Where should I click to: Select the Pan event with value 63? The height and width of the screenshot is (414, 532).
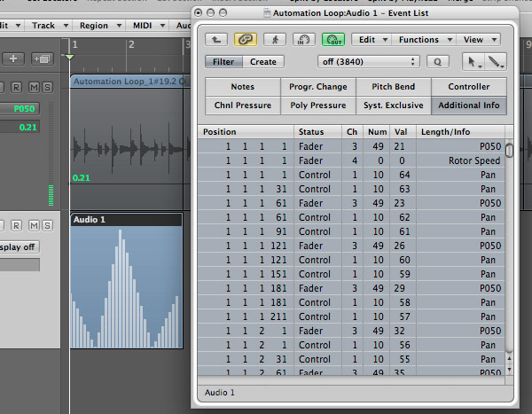point(351,189)
